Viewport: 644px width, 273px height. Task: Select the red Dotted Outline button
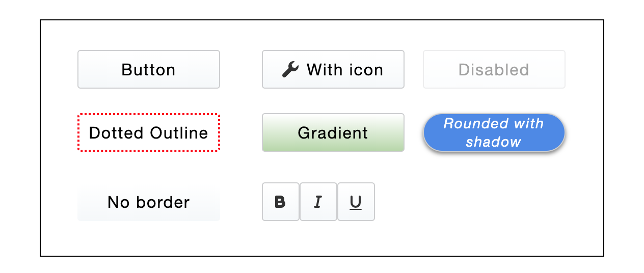tap(149, 132)
